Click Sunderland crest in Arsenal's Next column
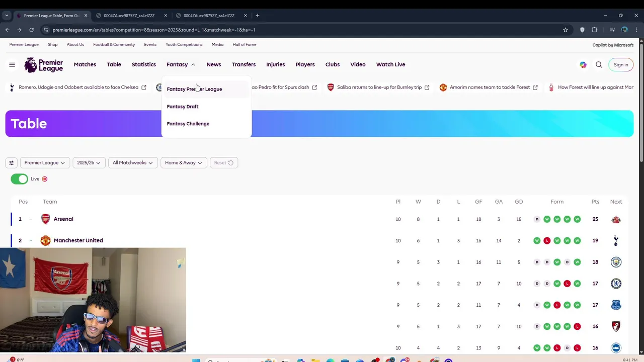Screen dimensions: 644x362 click(616, 219)
